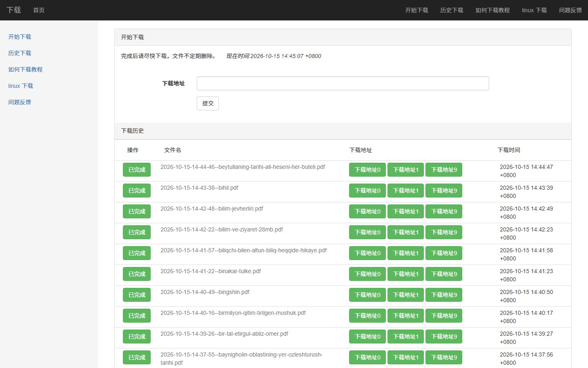
Task: Open 开始下载 in the top navbar
Action: tap(416, 10)
